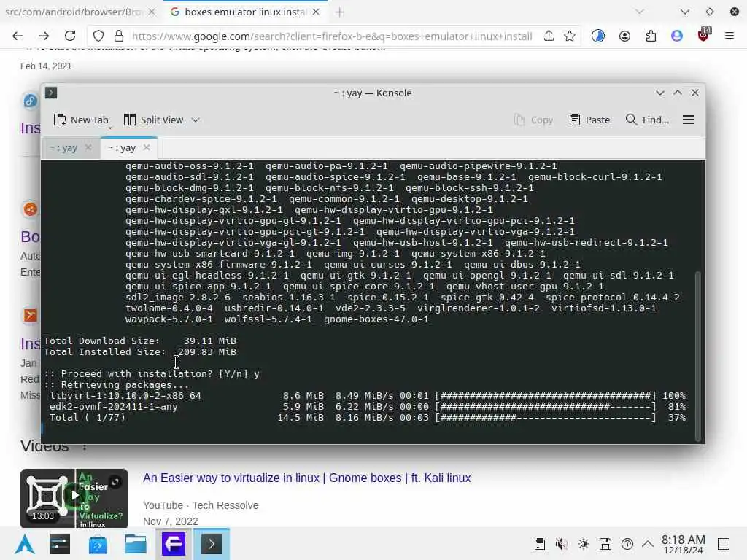Image resolution: width=747 pixels, height=560 pixels.
Task: Click 'Total Download Size' line in terminal
Action: click(x=140, y=341)
